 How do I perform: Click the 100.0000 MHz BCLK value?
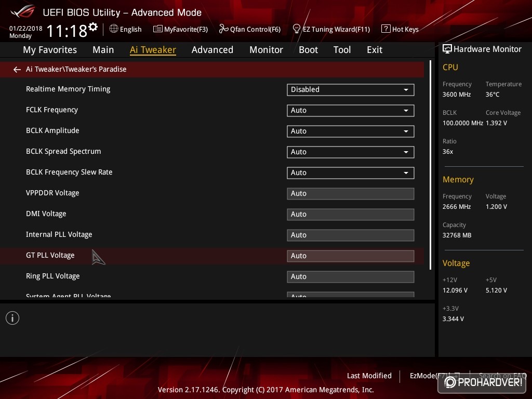(463, 123)
